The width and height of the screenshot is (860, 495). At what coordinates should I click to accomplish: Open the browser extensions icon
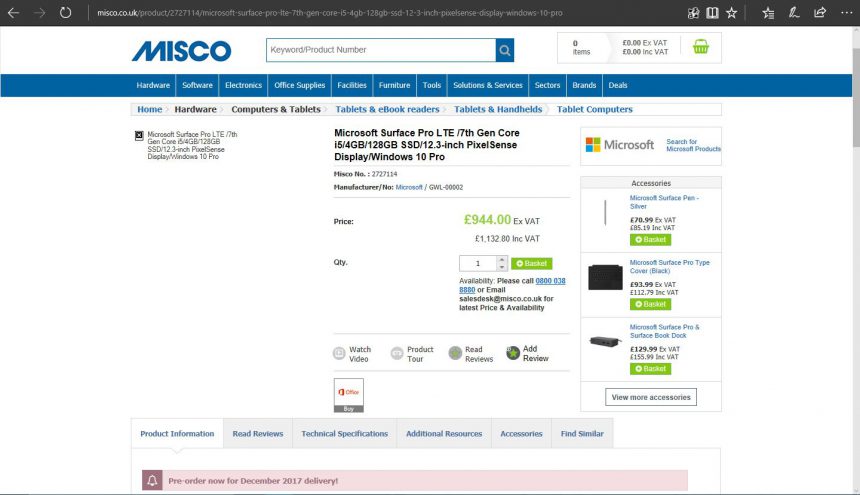coord(693,13)
